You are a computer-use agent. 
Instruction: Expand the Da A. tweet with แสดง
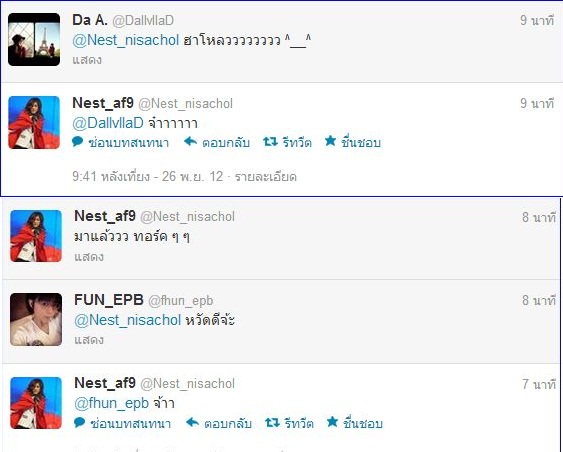click(87, 60)
